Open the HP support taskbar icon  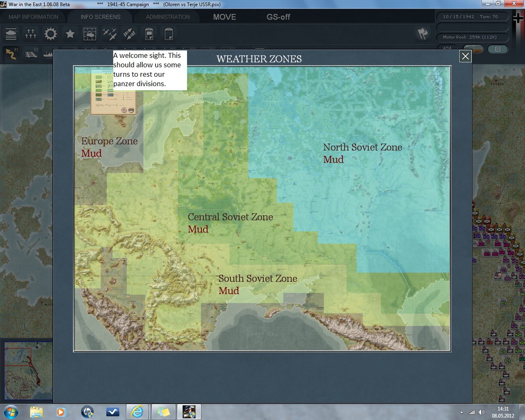coord(87,411)
